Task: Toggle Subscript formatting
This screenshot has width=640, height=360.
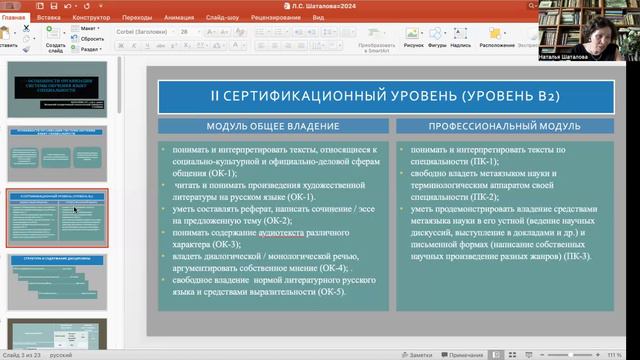Action: click(x=187, y=46)
